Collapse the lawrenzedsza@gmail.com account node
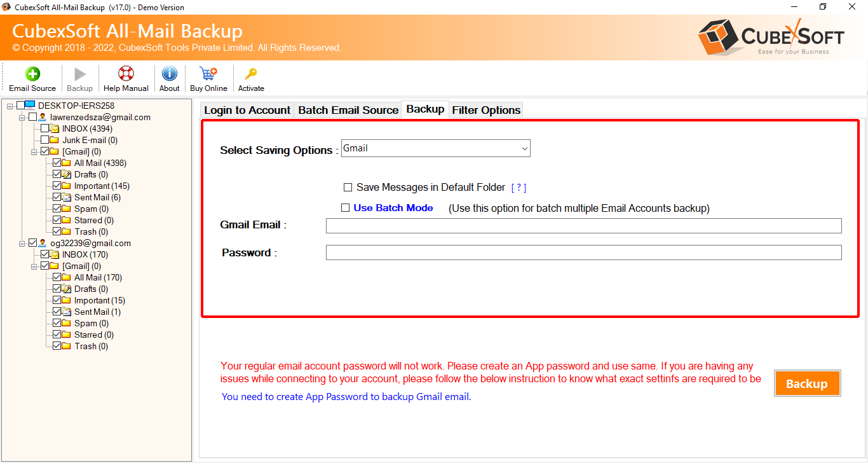Image resolution: width=868 pixels, height=463 pixels. (x=23, y=117)
